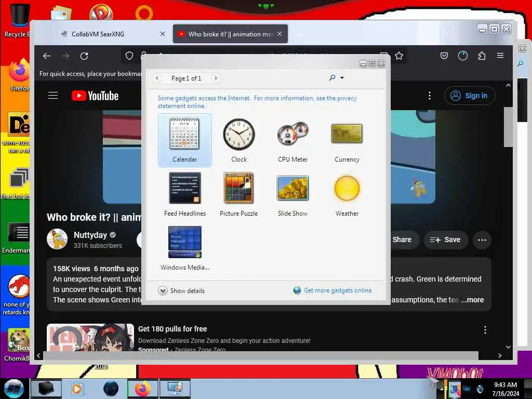Bookmark this page with star icon
This screenshot has width=532, height=399.
click(x=399, y=56)
